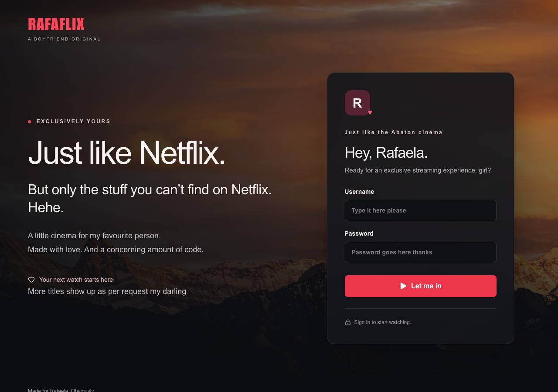Click the Let me in button
The width and height of the screenshot is (558, 392).
[x=421, y=286]
